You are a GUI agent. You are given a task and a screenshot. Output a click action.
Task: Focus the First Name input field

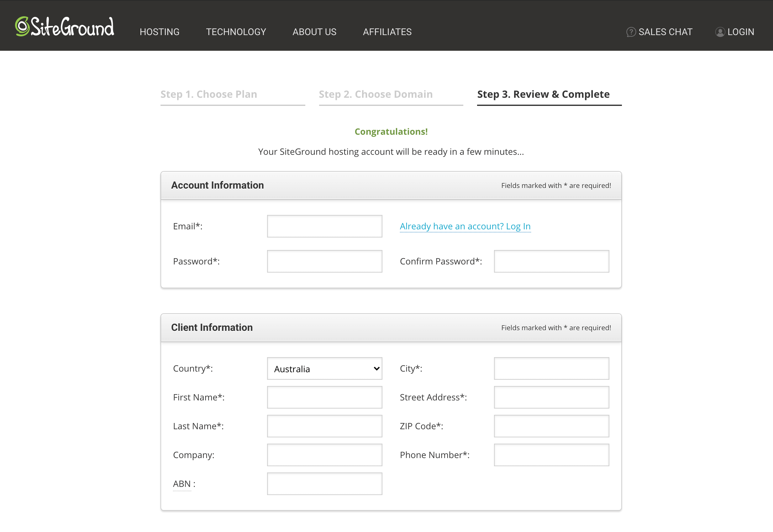324,397
